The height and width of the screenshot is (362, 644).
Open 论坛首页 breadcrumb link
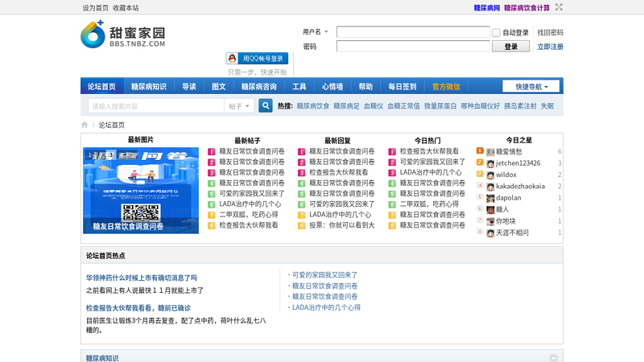(x=111, y=125)
